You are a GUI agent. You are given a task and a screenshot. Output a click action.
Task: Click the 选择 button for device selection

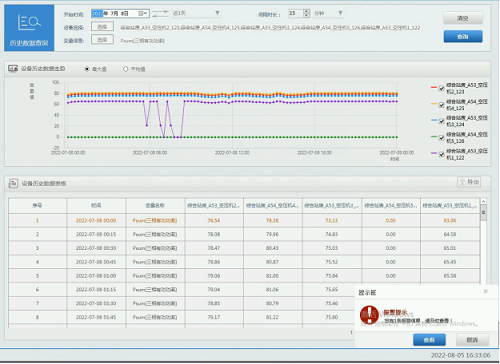click(102, 27)
